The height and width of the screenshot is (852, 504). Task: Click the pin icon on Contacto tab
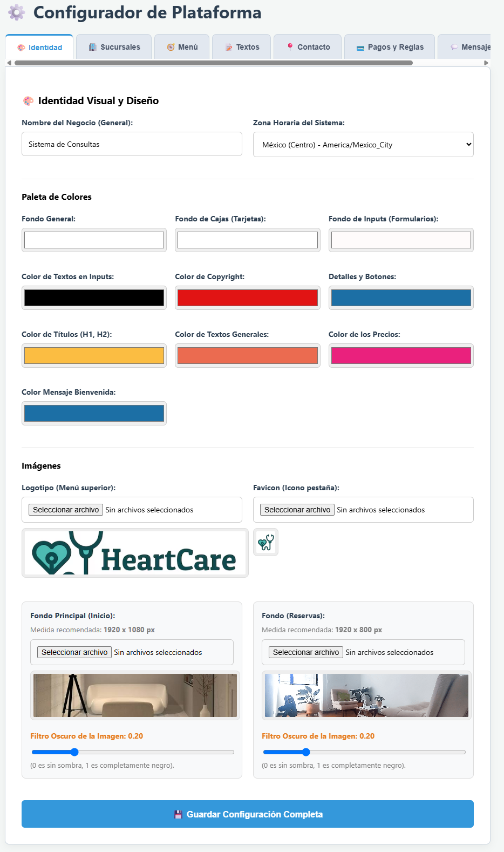[x=290, y=47]
